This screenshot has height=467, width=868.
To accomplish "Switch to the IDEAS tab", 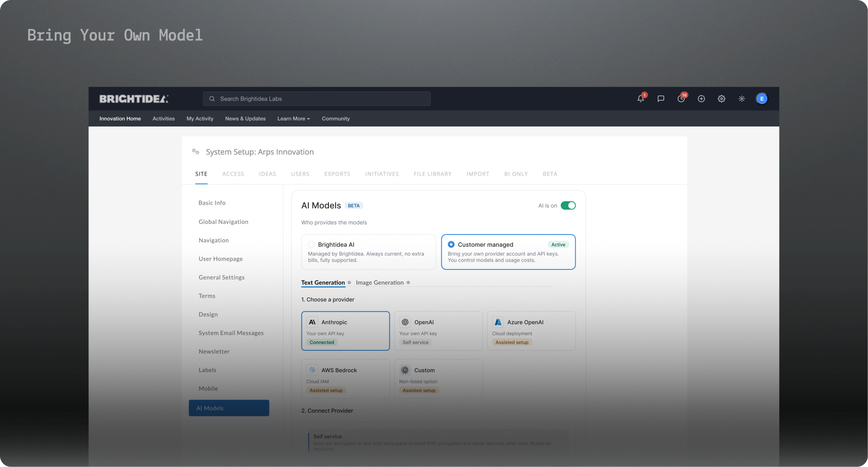I will [x=267, y=174].
